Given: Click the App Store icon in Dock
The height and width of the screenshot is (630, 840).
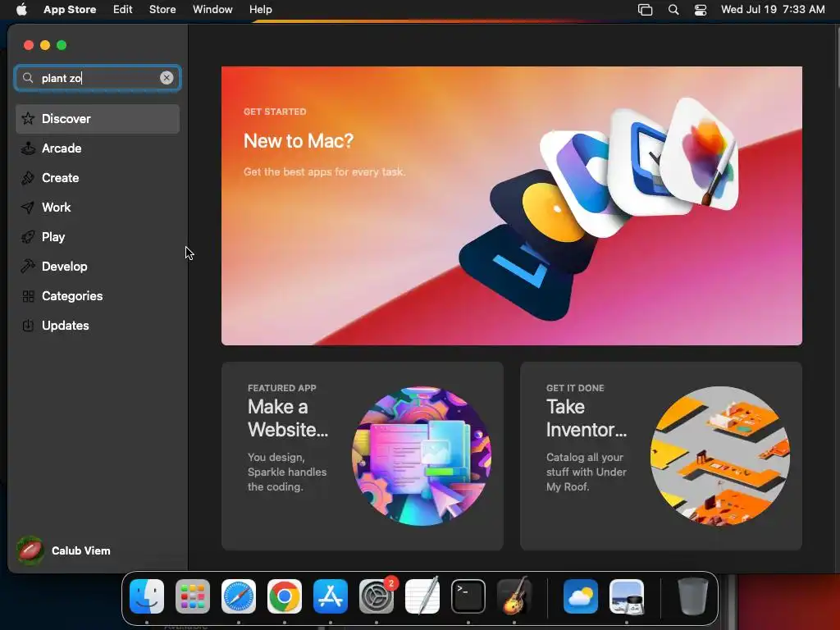Looking at the screenshot, I should (x=331, y=596).
